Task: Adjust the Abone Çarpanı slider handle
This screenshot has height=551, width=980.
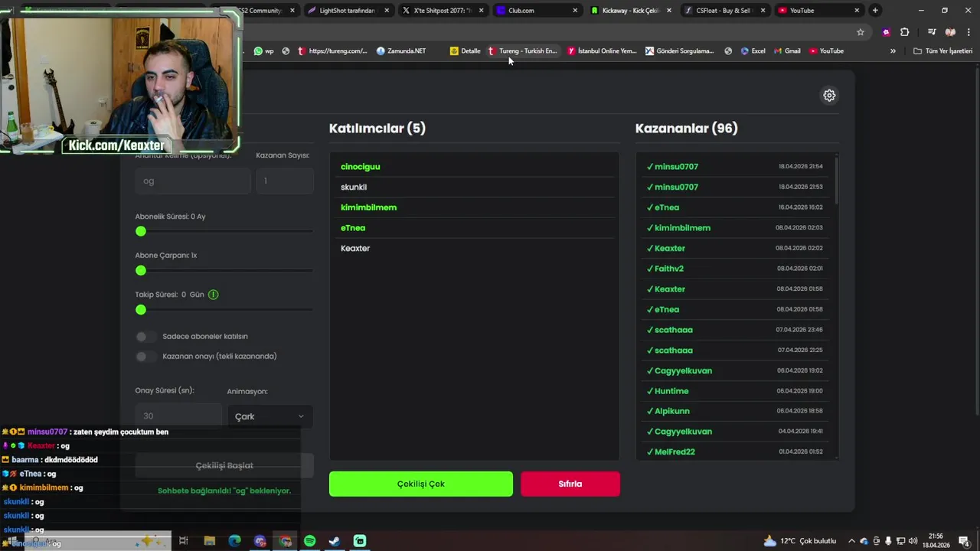Action: 141,270
